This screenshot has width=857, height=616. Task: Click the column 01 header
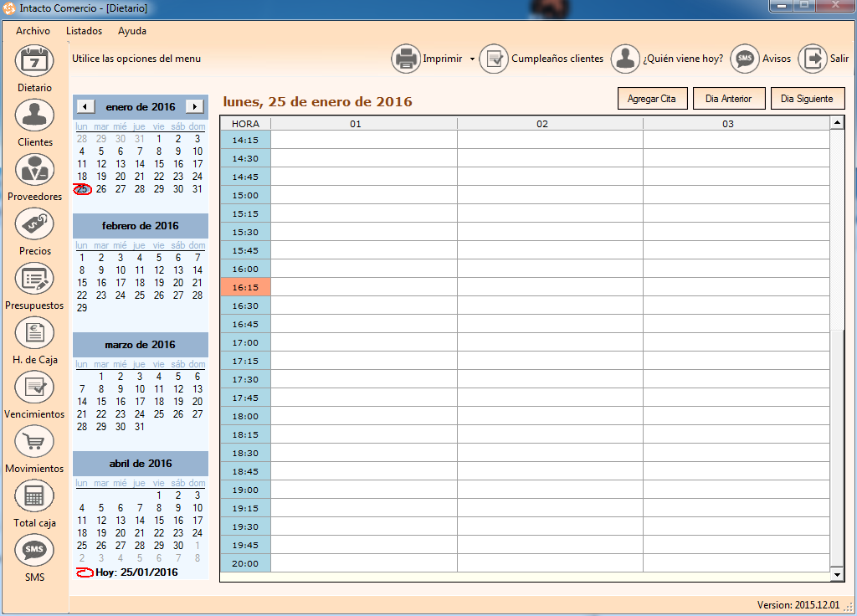[364, 124]
